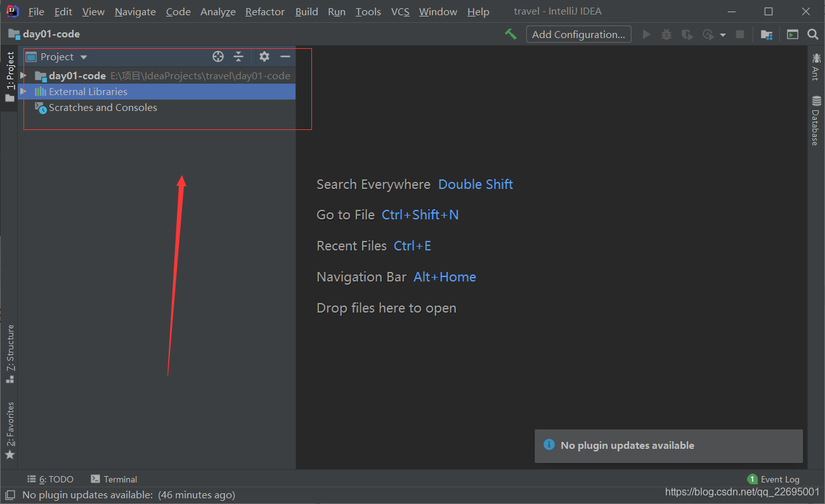Open the Database tool window tab

click(x=816, y=120)
